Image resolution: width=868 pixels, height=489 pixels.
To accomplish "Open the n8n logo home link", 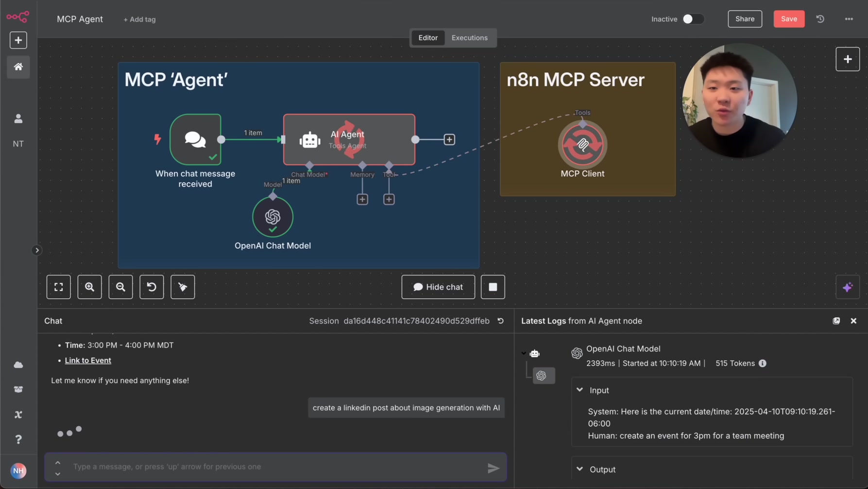I will point(18,17).
